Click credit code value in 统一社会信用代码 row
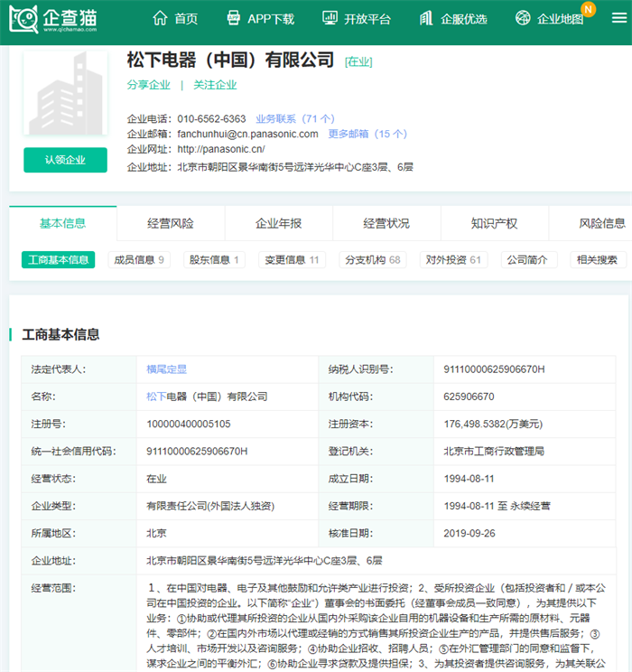632x672 pixels. [x=197, y=452]
